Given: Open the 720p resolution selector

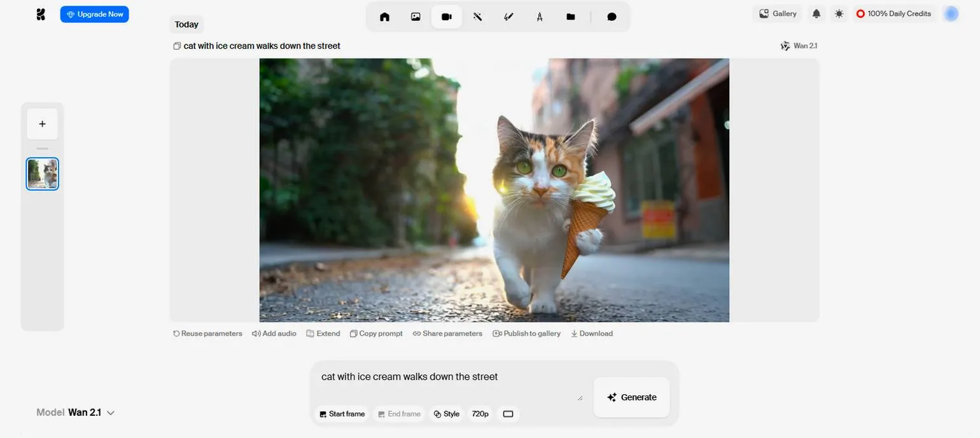Looking at the screenshot, I should pyautogui.click(x=480, y=414).
